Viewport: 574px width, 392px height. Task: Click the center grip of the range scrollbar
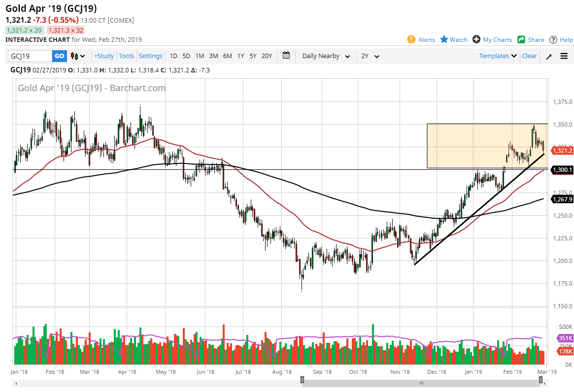(421, 383)
